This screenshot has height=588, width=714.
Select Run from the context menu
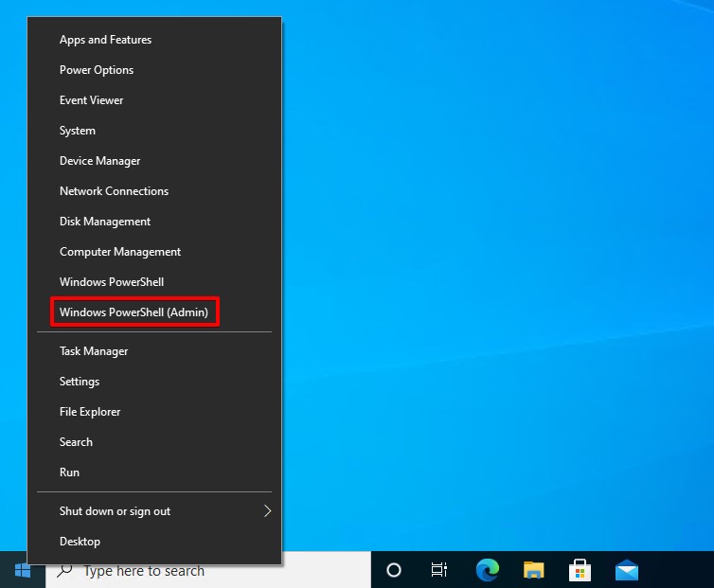point(69,472)
